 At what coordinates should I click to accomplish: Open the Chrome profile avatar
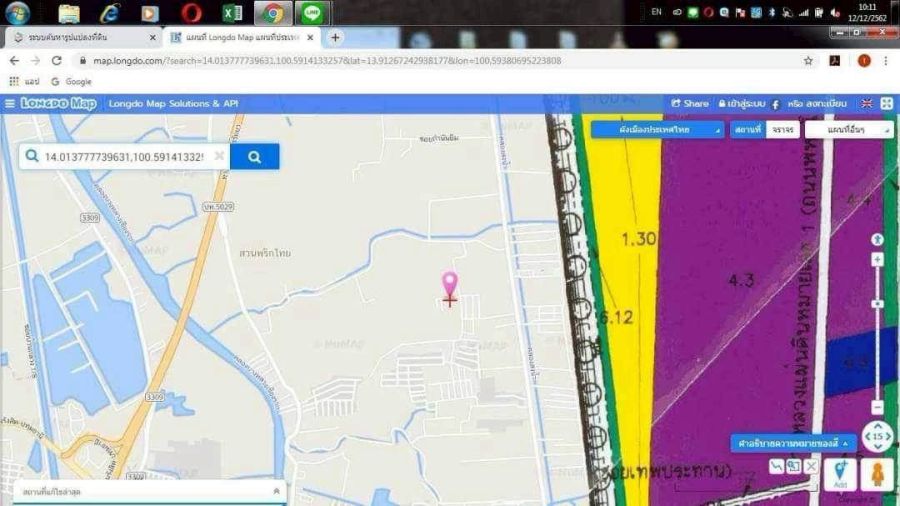pyautogui.click(x=864, y=61)
